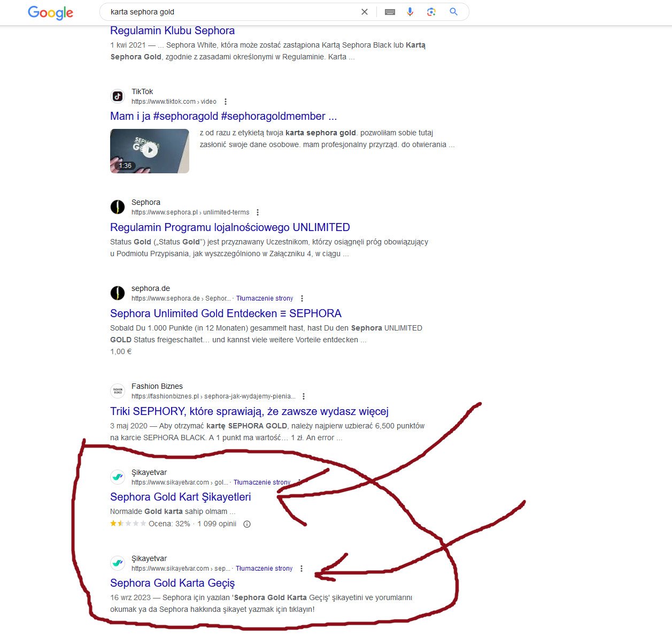Screen dimensions: 672x637
Task: Open 'Regulamin Programu lojalnościowego UNLIMITED' link
Action: point(230,227)
